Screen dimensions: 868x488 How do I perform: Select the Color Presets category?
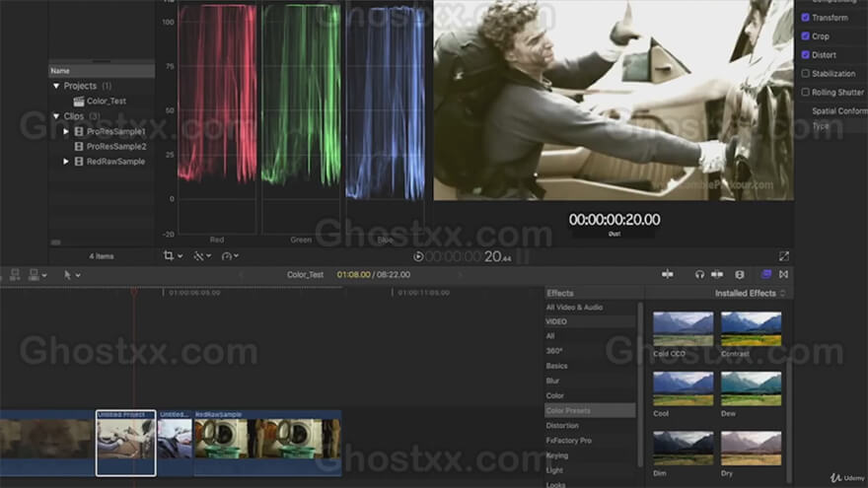click(590, 410)
